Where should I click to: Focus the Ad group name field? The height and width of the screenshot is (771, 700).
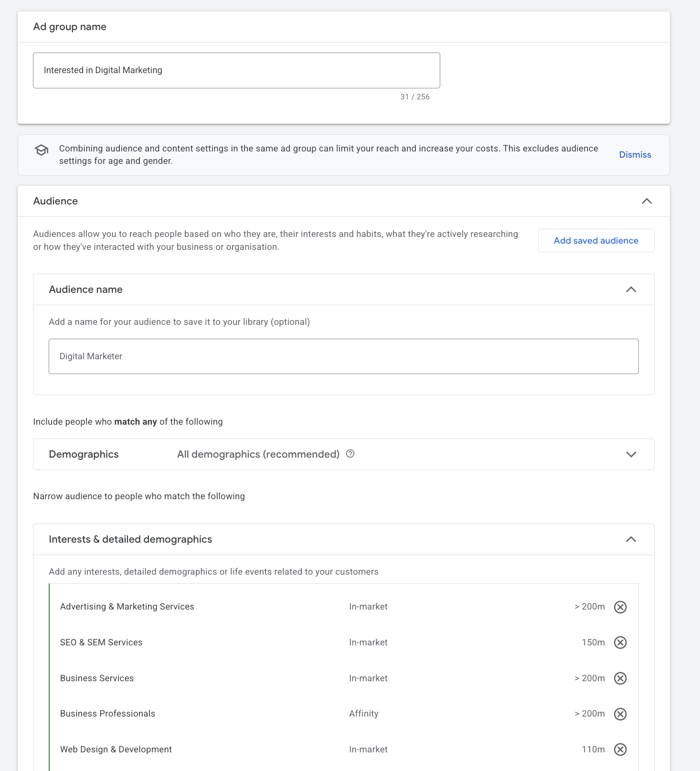pyautogui.click(x=236, y=70)
